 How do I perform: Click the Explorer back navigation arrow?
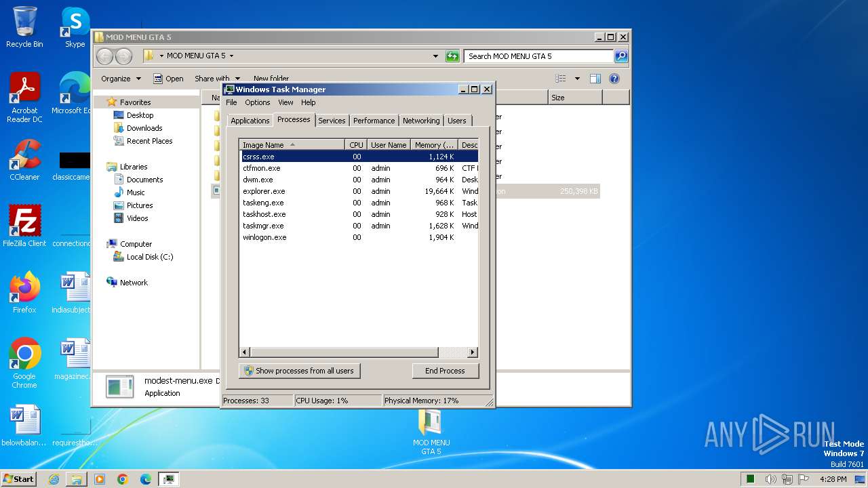pyautogui.click(x=104, y=56)
